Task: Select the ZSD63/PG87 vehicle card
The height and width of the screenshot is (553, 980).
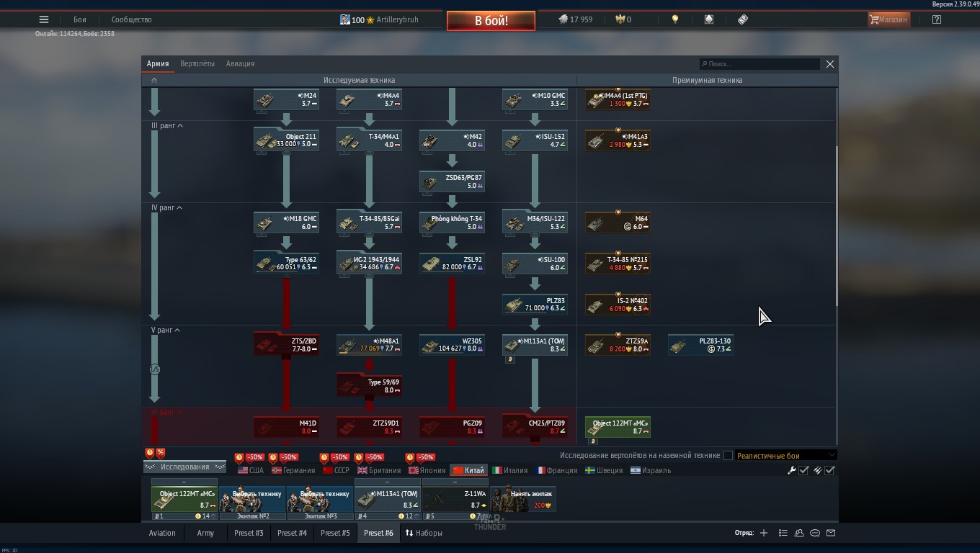Action: (x=452, y=181)
